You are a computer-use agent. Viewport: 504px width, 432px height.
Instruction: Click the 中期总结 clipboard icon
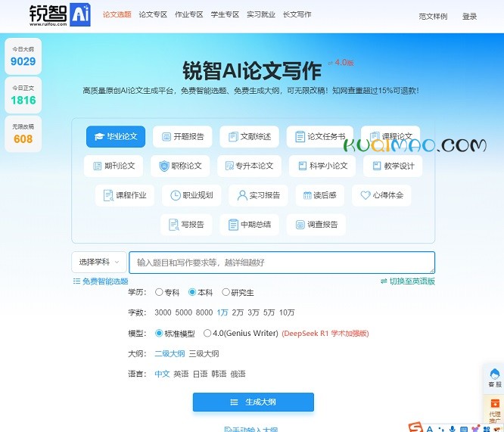coord(233,225)
